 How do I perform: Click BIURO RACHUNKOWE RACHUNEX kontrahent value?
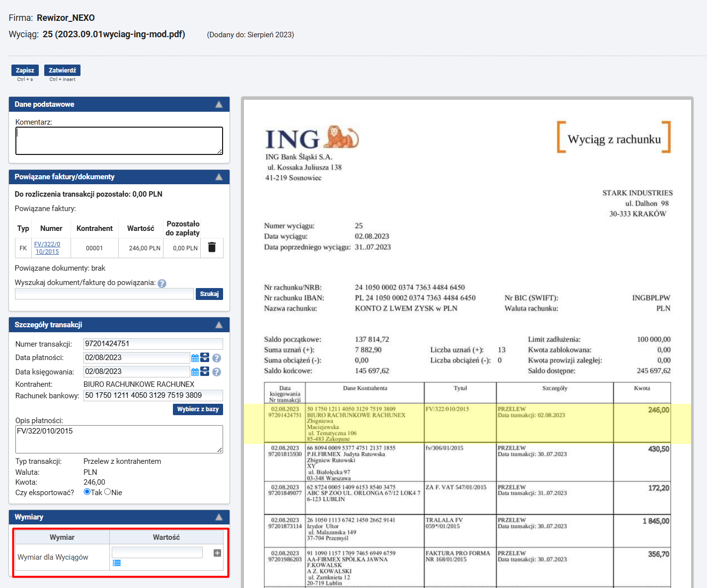coord(139,384)
